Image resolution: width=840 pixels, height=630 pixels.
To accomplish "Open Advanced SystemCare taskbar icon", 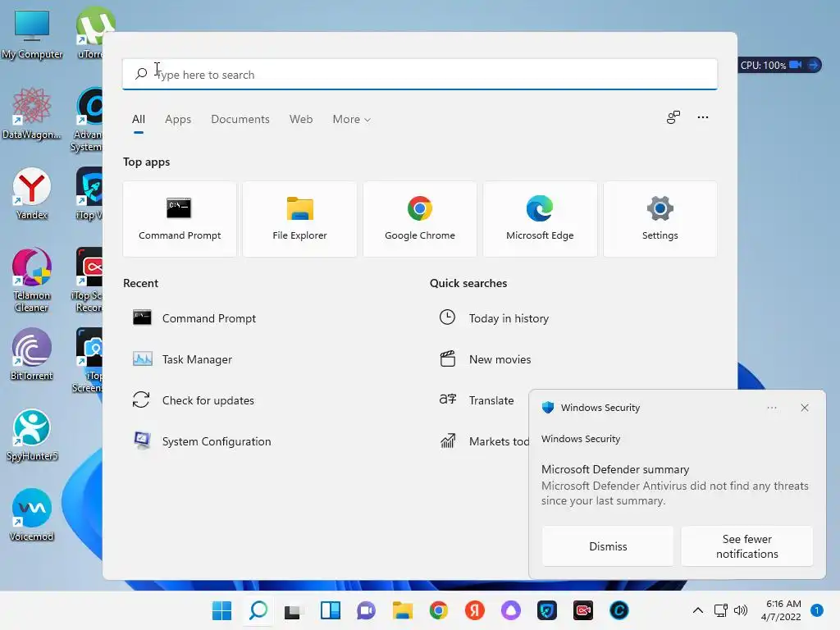I will [x=619, y=610].
